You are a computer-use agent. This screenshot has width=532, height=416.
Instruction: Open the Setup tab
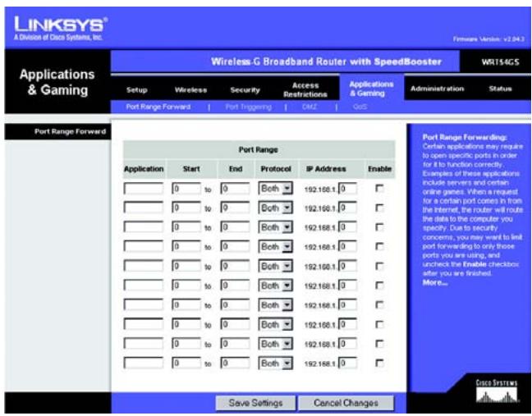click(x=137, y=90)
